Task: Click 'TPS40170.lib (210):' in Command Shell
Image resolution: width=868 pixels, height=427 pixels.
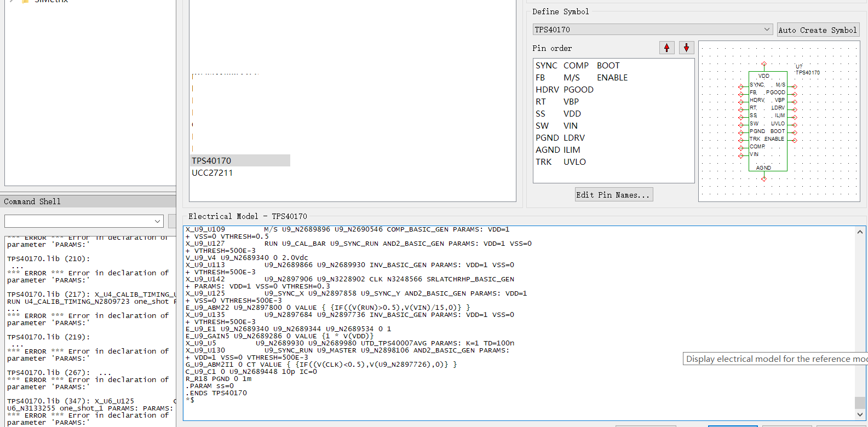Action: (x=49, y=259)
